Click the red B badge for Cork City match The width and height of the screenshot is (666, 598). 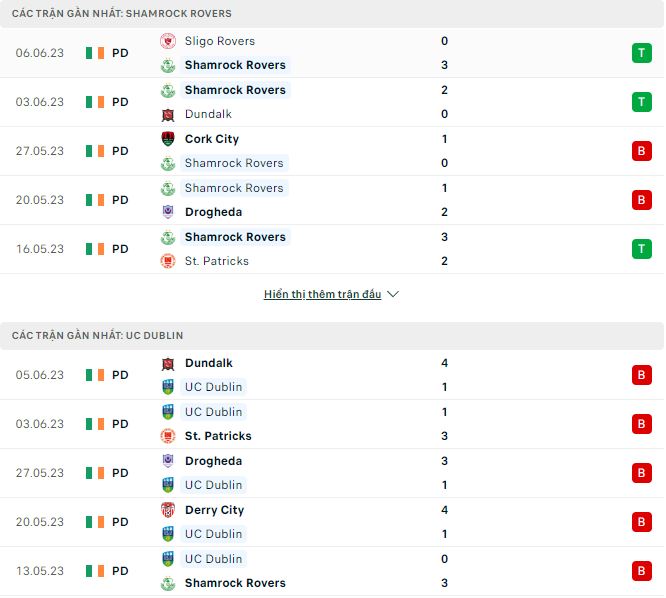(640, 151)
